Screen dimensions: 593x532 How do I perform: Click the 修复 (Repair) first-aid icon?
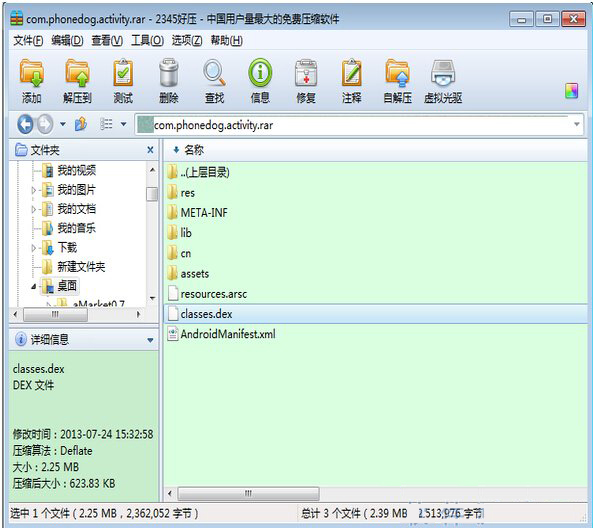(306, 81)
